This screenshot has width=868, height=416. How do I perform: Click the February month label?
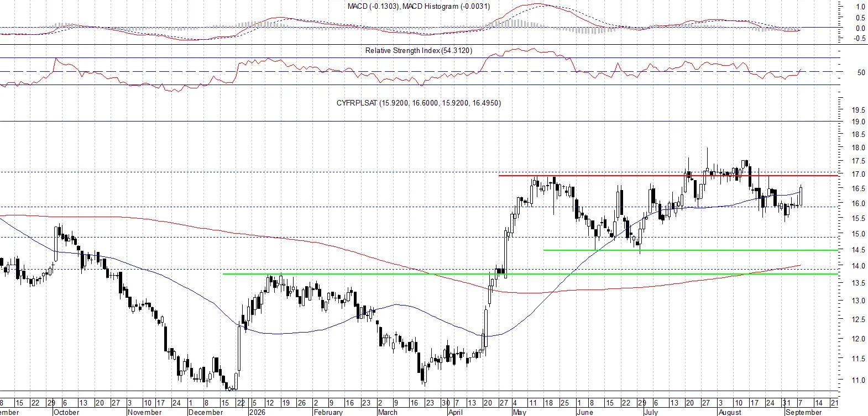pos(328,412)
